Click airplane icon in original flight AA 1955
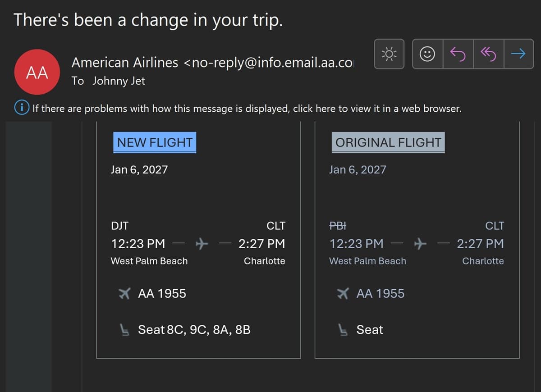 click(x=343, y=294)
